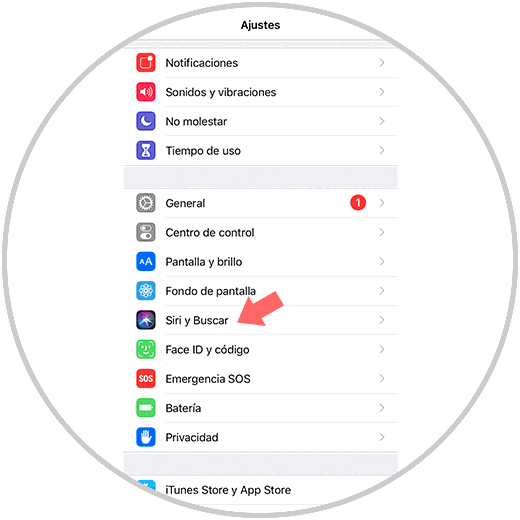Tap the Face ID y código icon
Viewport: 520px width, 520px height.
(x=146, y=349)
